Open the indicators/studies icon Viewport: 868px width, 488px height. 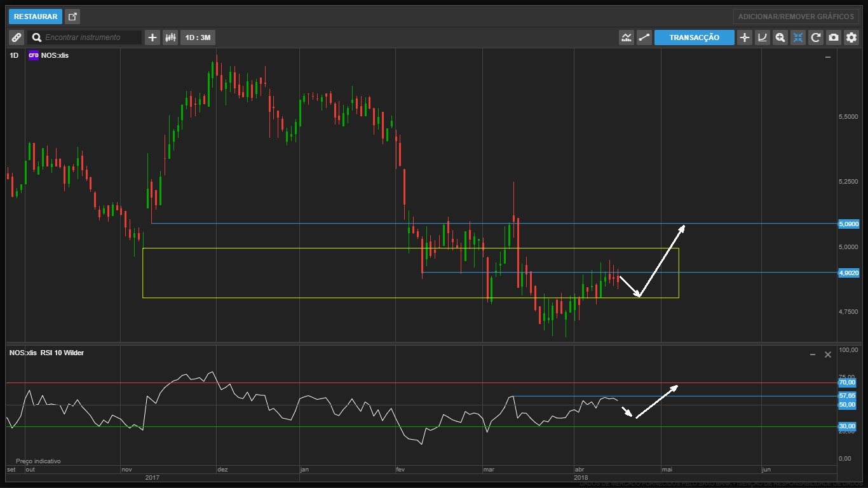click(627, 37)
